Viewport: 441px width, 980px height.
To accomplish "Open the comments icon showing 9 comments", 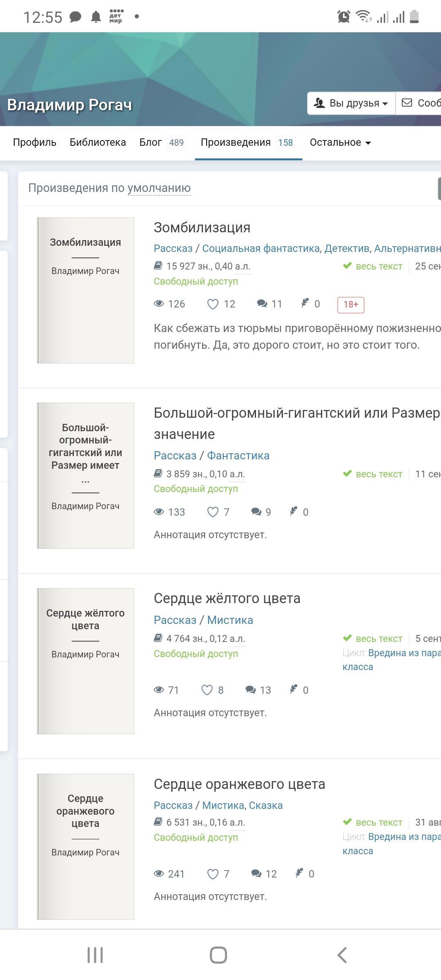I will (256, 512).
